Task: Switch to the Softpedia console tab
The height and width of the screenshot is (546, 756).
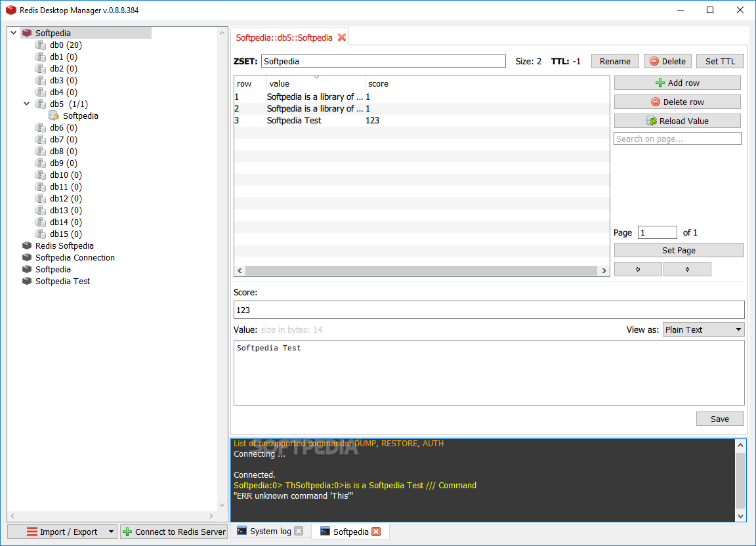Action: tap(350, 532)
